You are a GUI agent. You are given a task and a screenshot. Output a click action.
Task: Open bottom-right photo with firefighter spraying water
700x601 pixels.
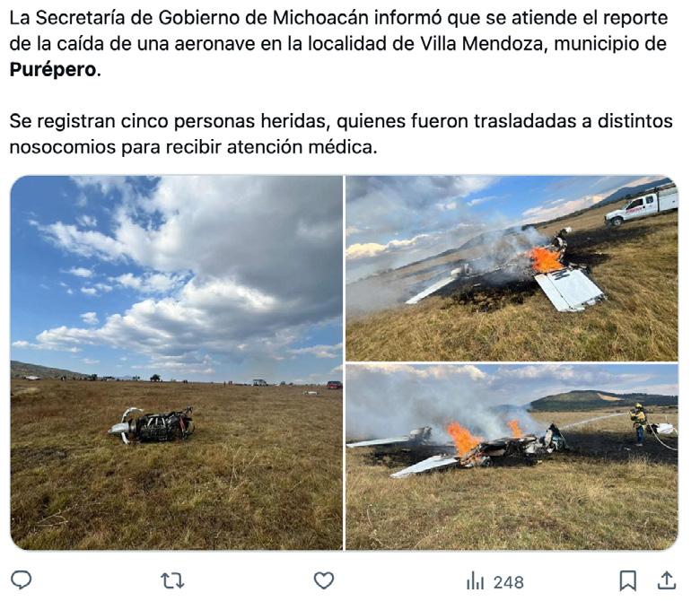[512, 457]
